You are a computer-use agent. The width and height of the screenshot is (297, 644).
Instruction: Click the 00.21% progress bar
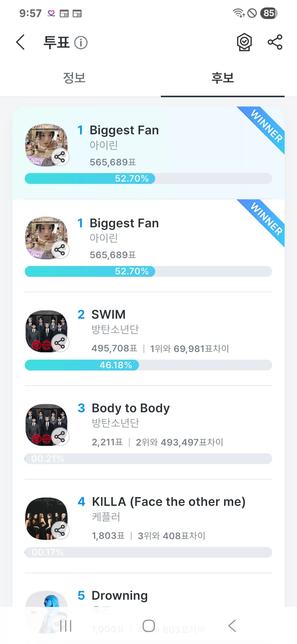point(148,459)
